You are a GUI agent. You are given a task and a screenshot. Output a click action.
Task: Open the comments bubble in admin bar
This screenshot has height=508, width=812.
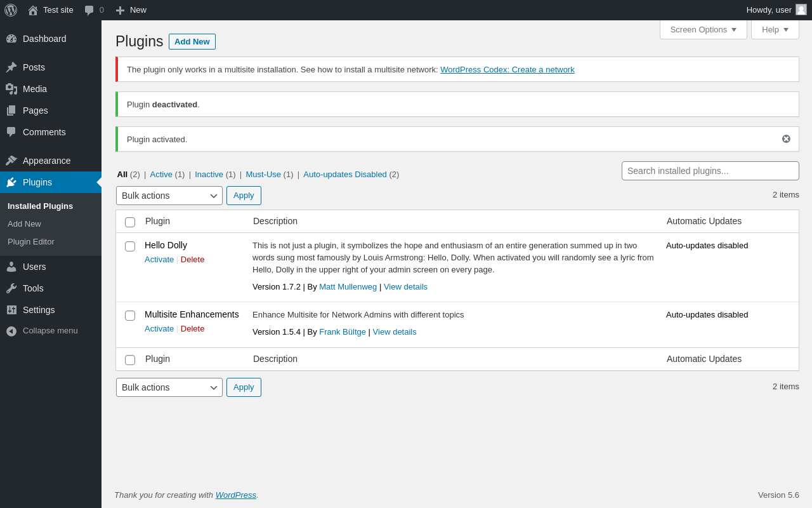tap(89, 10)
